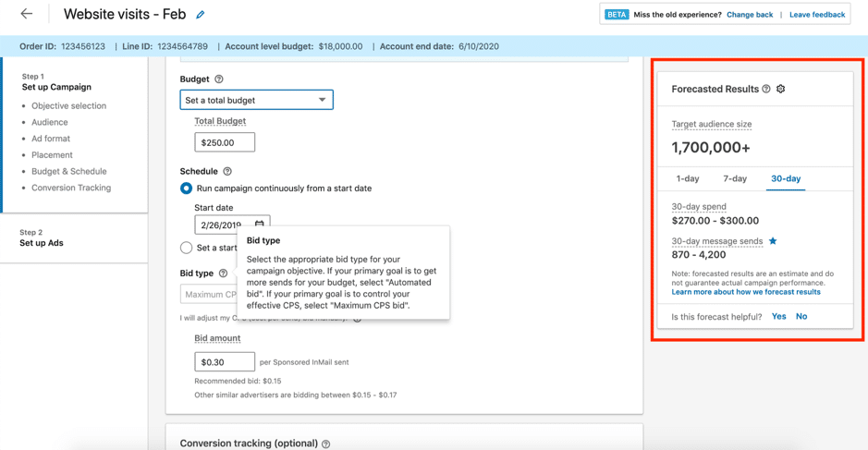Select the Set a start and end date radio option
The width and height of the screenshot is (868, 450).
pyautogui.click(x=187, y=248)
